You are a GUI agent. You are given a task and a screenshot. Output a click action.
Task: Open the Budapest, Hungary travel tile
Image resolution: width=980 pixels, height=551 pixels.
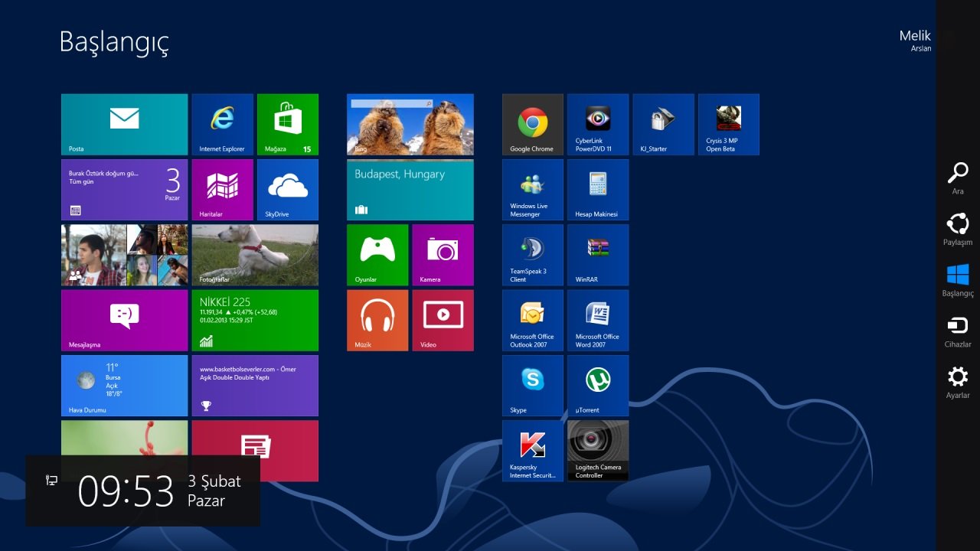(x=410, y=190)
